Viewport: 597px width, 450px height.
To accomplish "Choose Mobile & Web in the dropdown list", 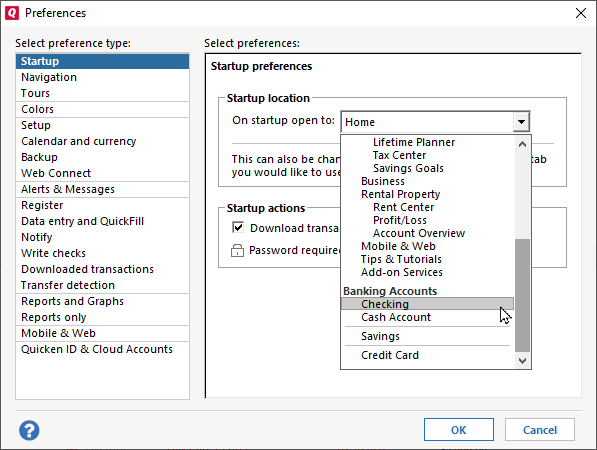I will 398,246.
